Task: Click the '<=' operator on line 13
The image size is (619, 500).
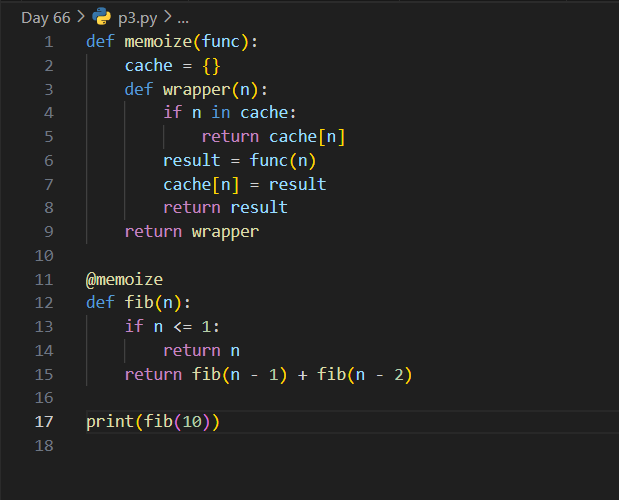Action: click(x=183, y=327)
